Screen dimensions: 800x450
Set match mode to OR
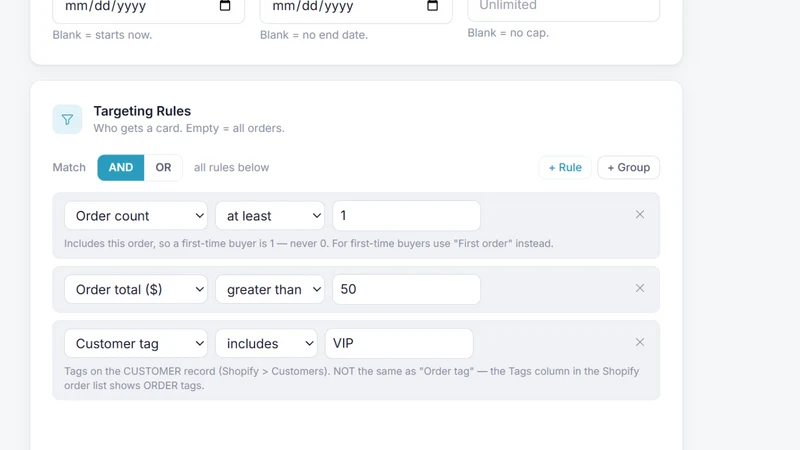(x=163, y=167)
